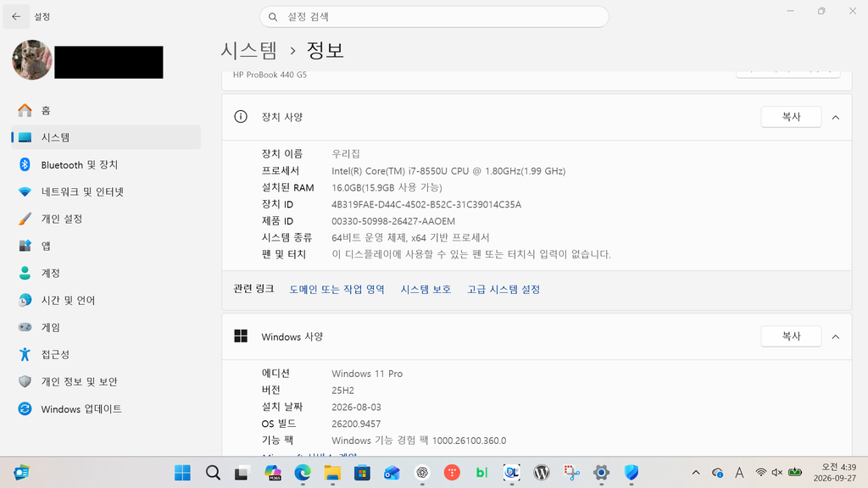Open the green bl app on taskbar
868x488 pixels.
click(481, 473)
